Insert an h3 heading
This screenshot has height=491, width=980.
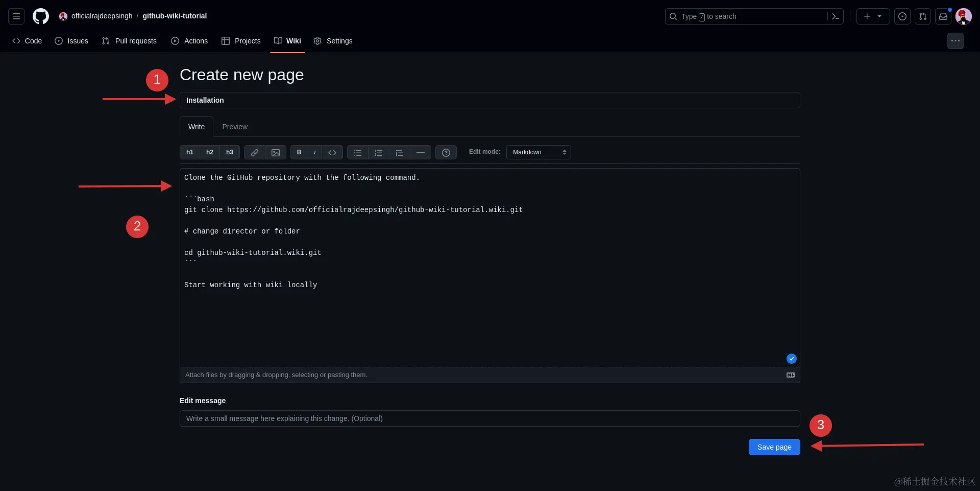coord(230,152)
